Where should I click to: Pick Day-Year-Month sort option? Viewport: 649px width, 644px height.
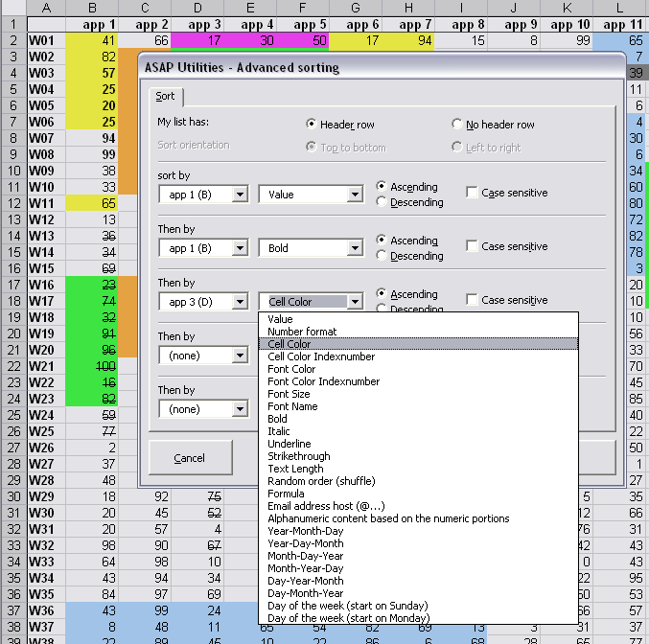418,581
